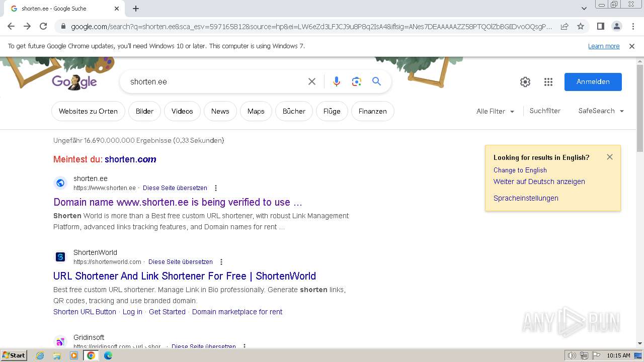644x362 pixels.
Task: Switch to Maps results
Action: click(256, 111)
